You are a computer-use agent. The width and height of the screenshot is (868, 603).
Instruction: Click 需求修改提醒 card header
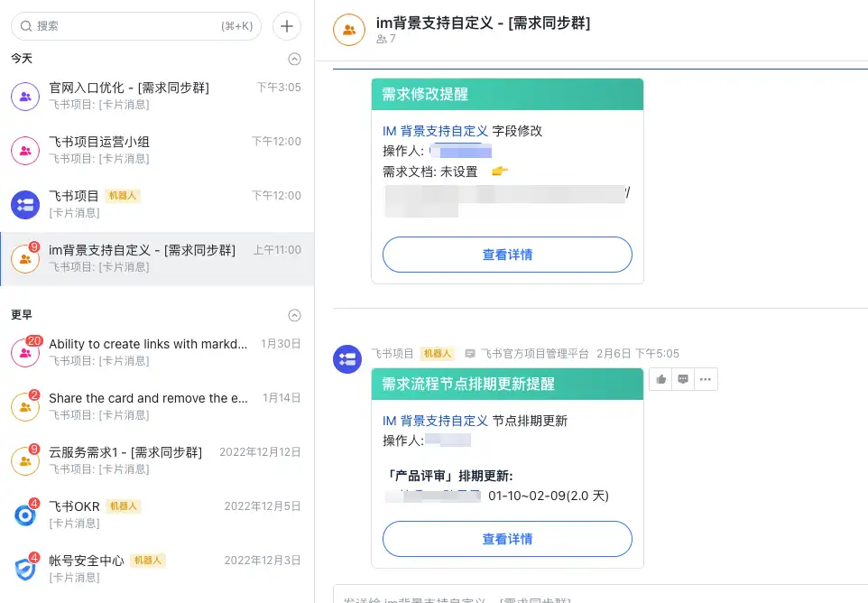coord(507,95)
